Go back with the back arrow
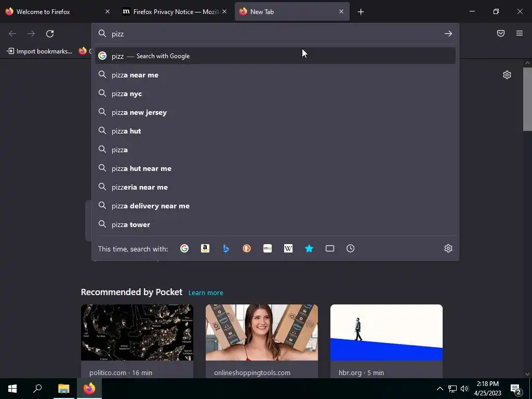The image size is (532, 399). [12, 34]
